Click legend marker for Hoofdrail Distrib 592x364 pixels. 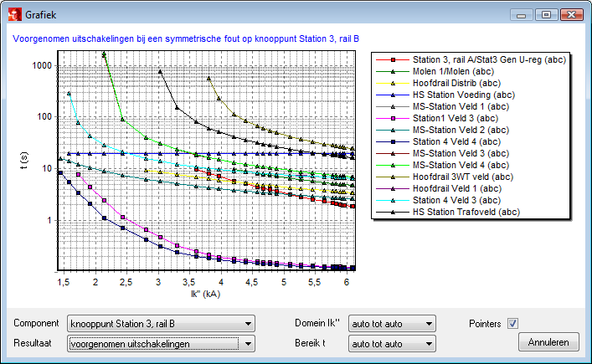tap(392, 85)
